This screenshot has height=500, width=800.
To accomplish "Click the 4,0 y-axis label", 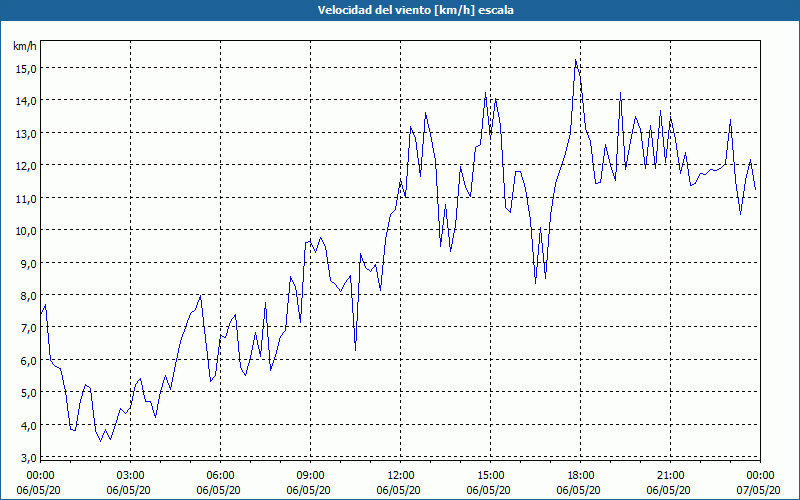I will [x=27, y=426].
